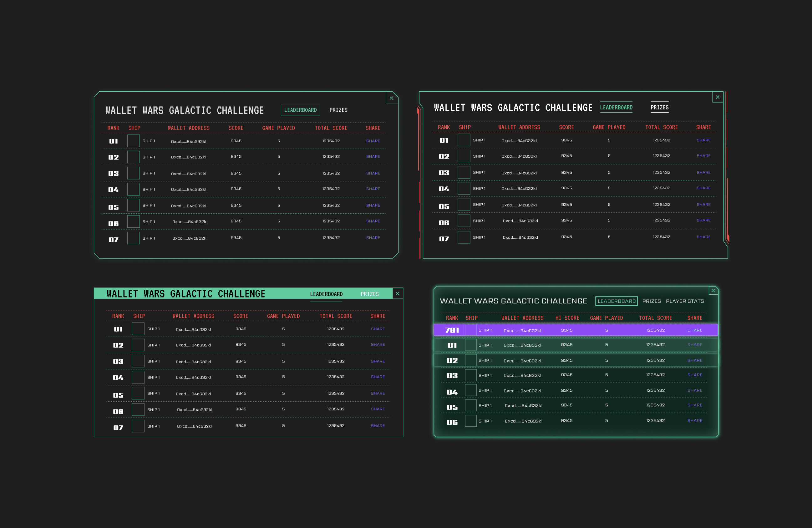Image resolution: width=812 pixels, height=528 pixels.
Task: Share the highlighted rank 781 row
Action: 694,330
